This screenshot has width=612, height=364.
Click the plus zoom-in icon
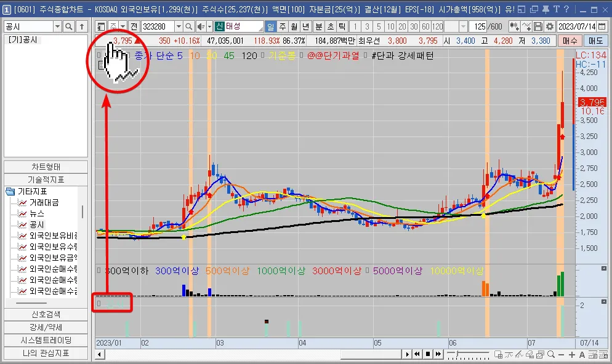[x=572, y=355]
